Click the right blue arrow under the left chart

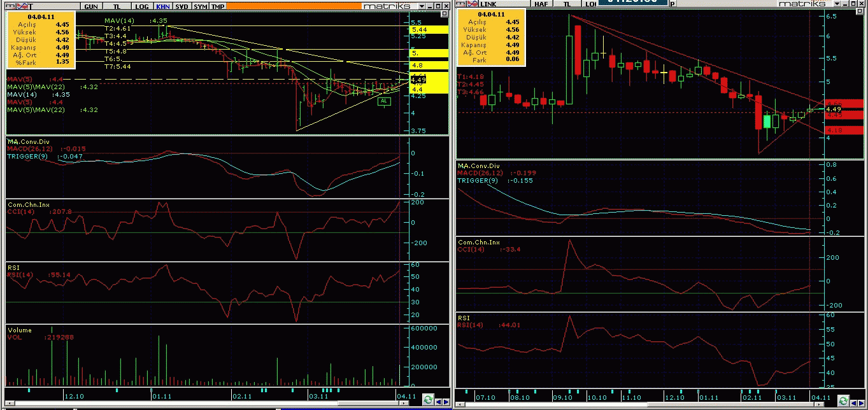click(x=446, y=401)
